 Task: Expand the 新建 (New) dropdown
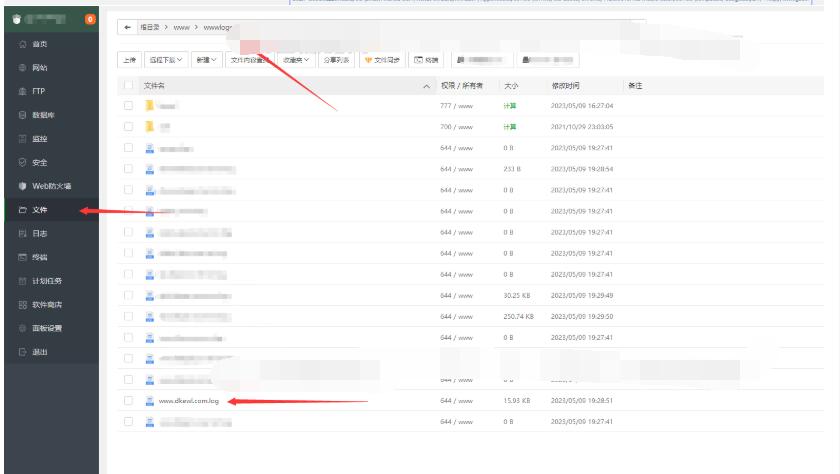(x=207, y=60)
